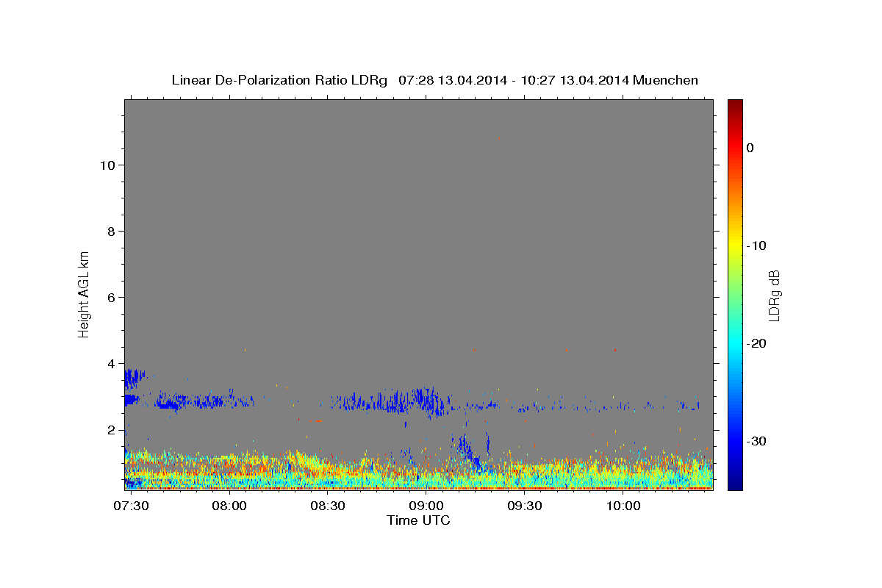Image resolution: width=882 pixels, height=588 pixels.
Task: Click the height tick label 2
Action: [112, 430]
